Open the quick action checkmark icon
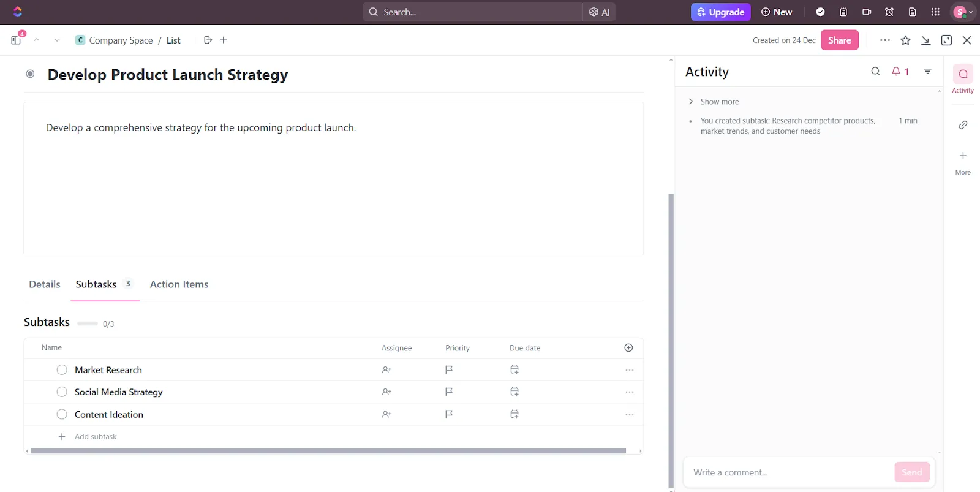 pyautogui.click(x=820, y=12)
